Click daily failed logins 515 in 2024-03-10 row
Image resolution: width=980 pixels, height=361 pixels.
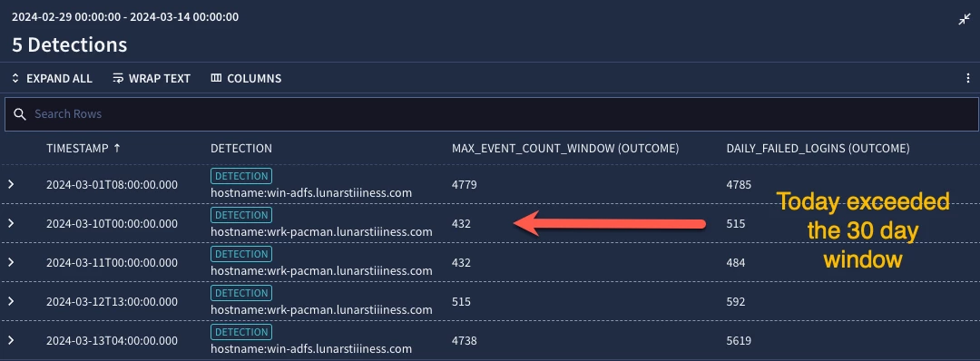[736, 224]
